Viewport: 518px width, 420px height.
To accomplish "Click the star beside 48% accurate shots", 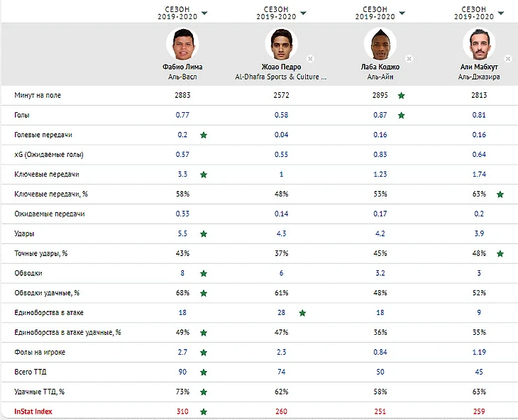I will tap(500, 253).
